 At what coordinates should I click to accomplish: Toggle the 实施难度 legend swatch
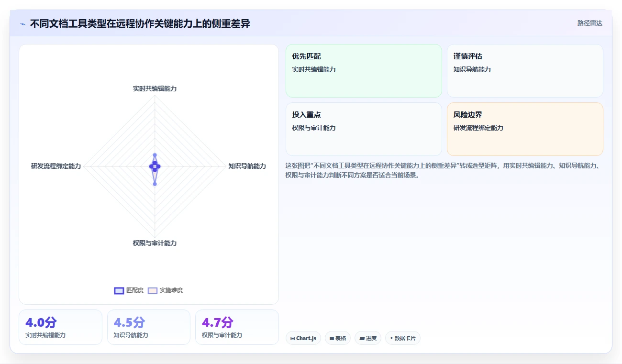pyautogui.click(x=153, y=290)
